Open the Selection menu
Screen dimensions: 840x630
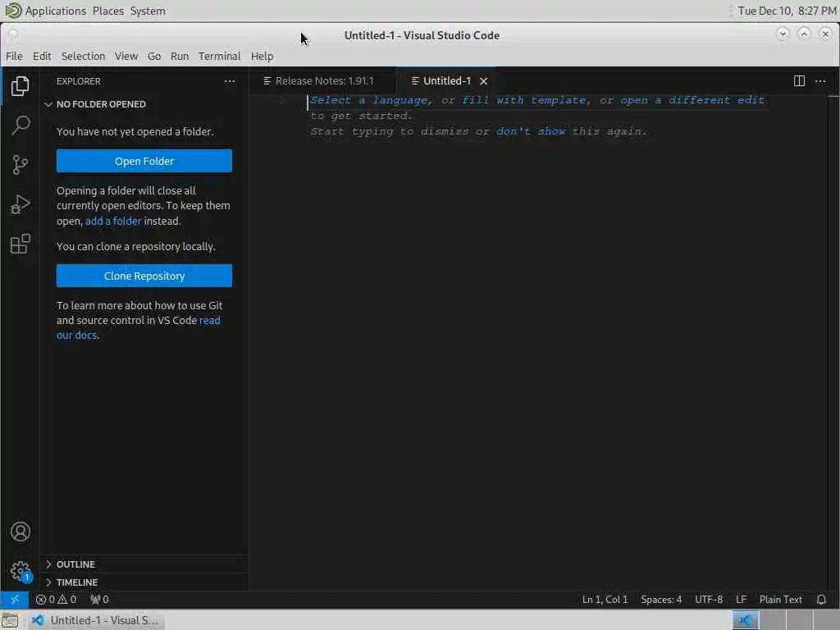point(83,57)
